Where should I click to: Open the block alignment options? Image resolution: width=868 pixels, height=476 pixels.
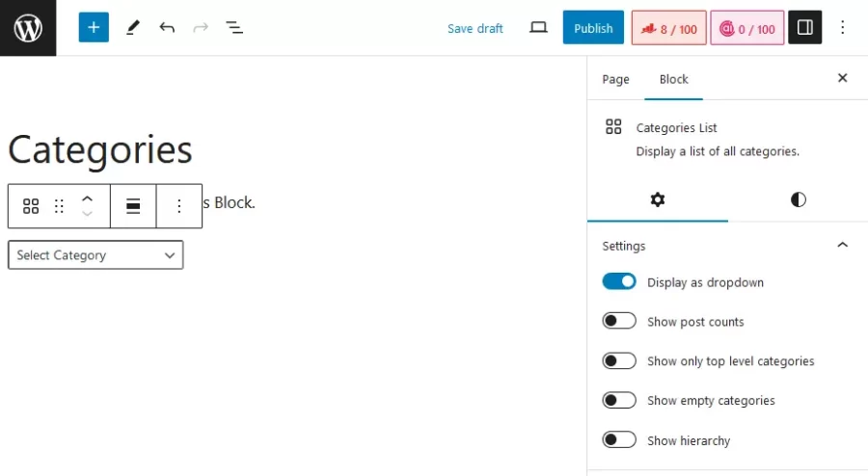[133, 206]
